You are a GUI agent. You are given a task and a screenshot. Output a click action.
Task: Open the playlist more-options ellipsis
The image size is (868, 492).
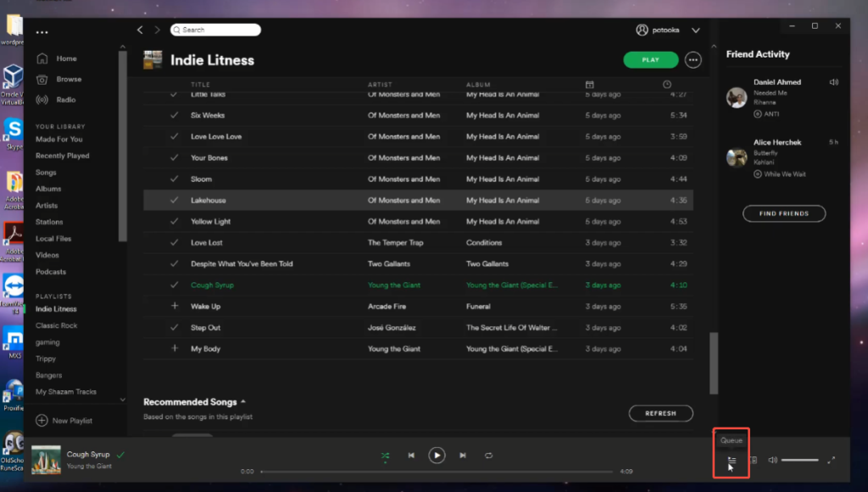(x=693, y=60)
